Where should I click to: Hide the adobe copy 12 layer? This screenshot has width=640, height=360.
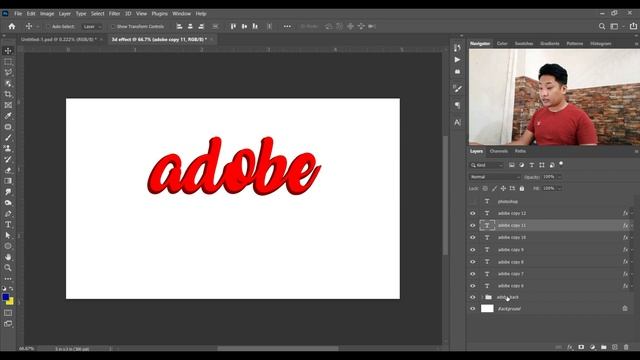(x=473, y=213)
